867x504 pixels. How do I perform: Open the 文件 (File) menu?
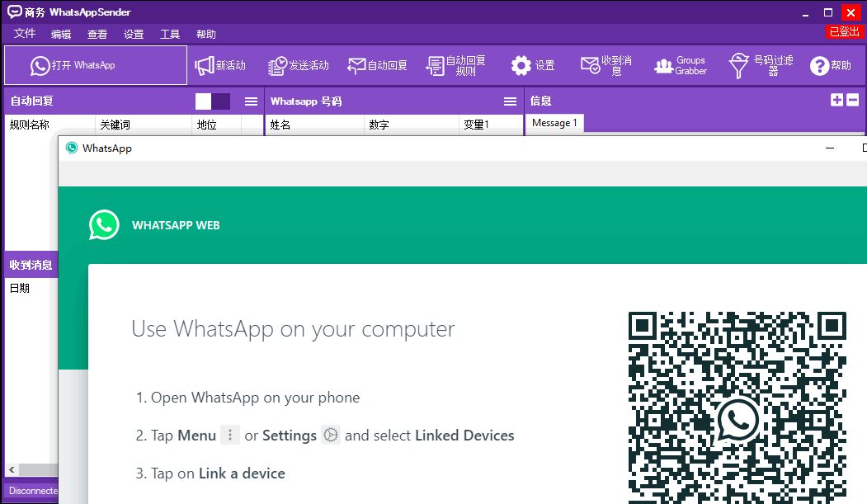25,34
